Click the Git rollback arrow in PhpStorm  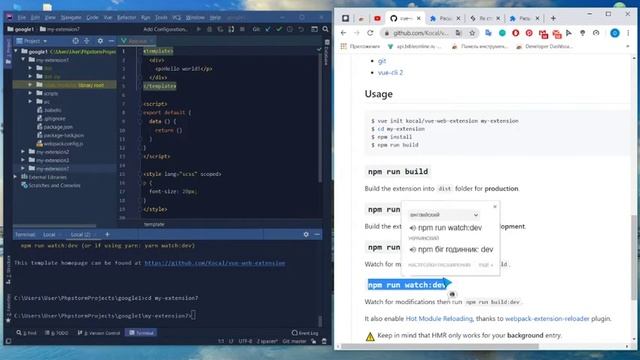pyautogui.click(x=301, y=29)
